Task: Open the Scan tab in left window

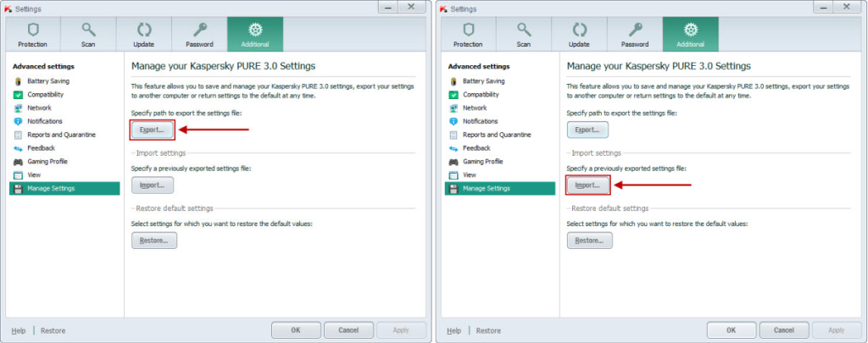Action: coord(88,34)
